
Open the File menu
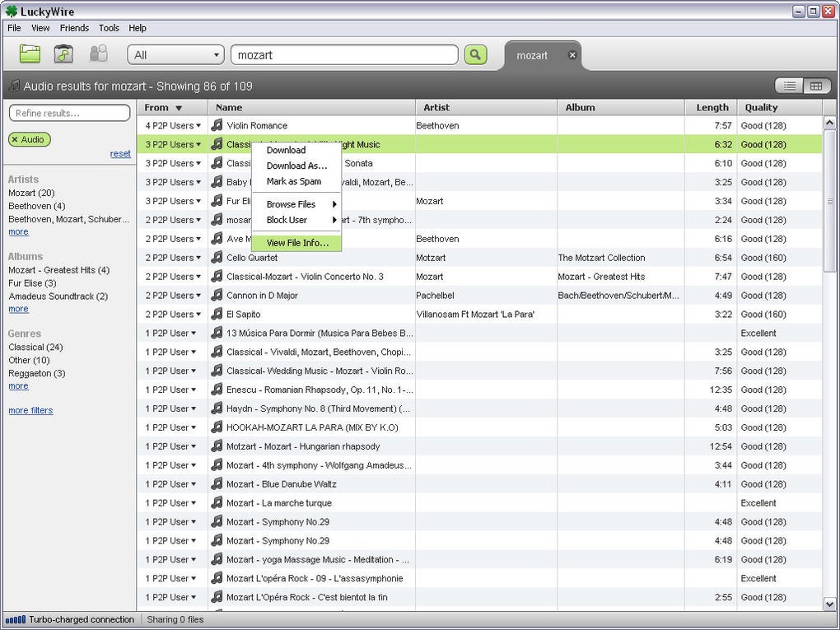(x=15, y=28)
